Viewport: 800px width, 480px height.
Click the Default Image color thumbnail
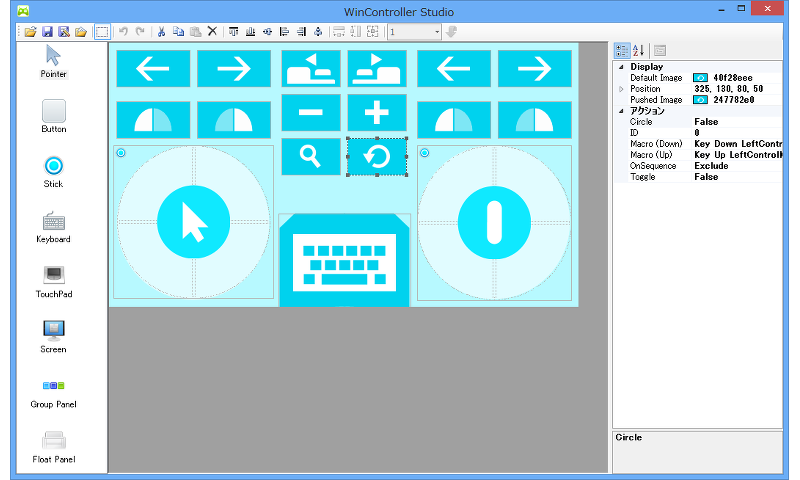(701, 78)
